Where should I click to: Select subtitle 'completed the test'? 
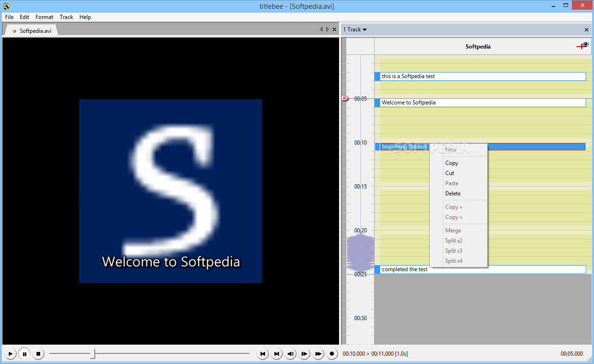coord(480,269)
